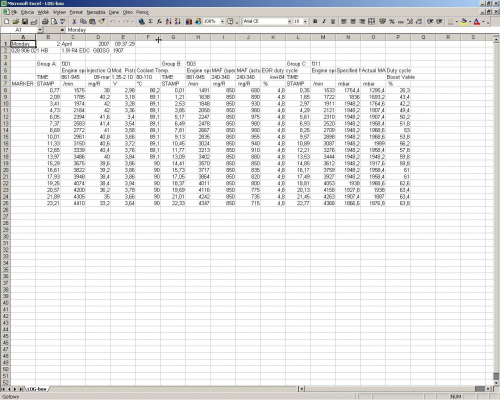500x400 pixels.
Task: Select the LOG sheet tab
Action: tap(37, 389)
